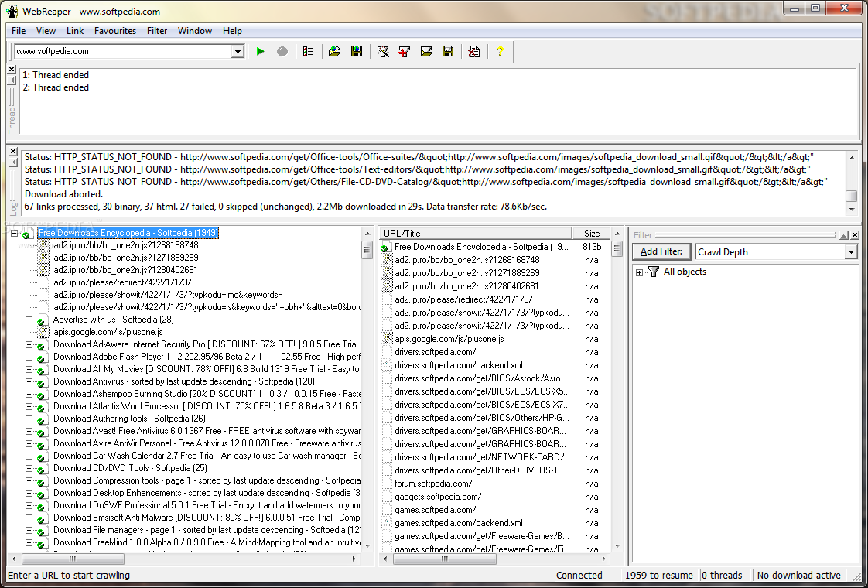
Task: Click the clear document red X icon
Action: point(474,52)
